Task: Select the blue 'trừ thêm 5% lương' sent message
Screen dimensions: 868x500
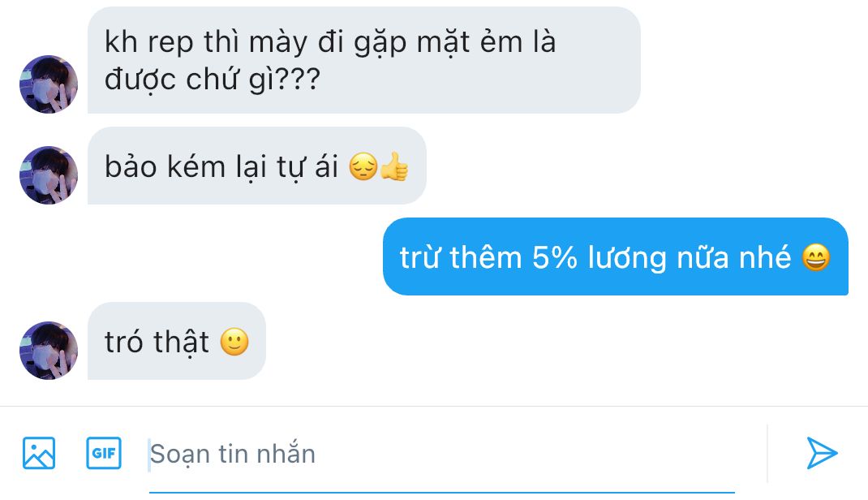Action: tap(616, 256)
